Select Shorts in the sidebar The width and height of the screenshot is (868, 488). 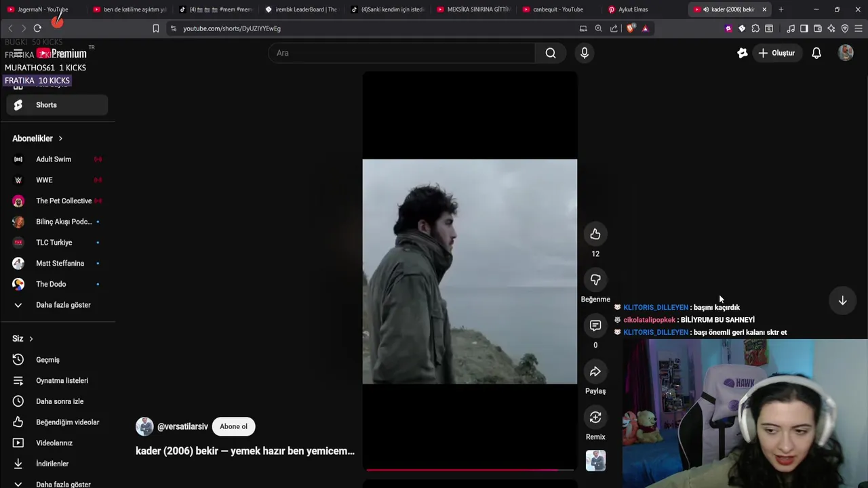click(57, 105)
